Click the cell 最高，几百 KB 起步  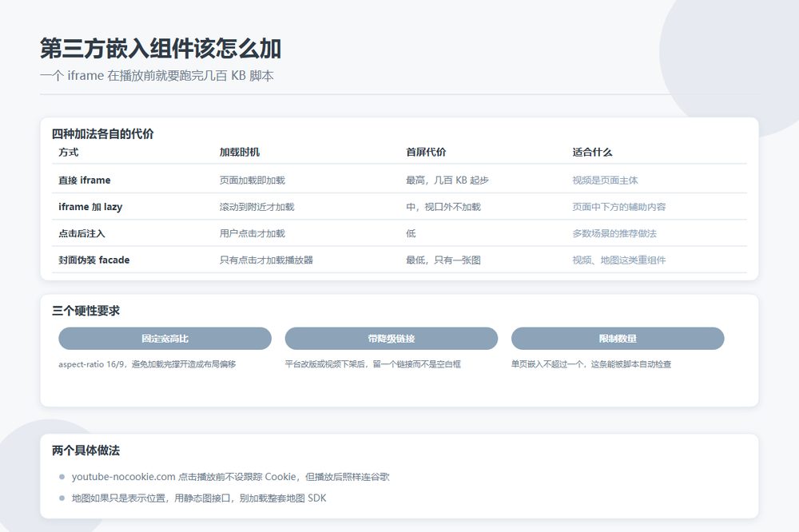447,180
